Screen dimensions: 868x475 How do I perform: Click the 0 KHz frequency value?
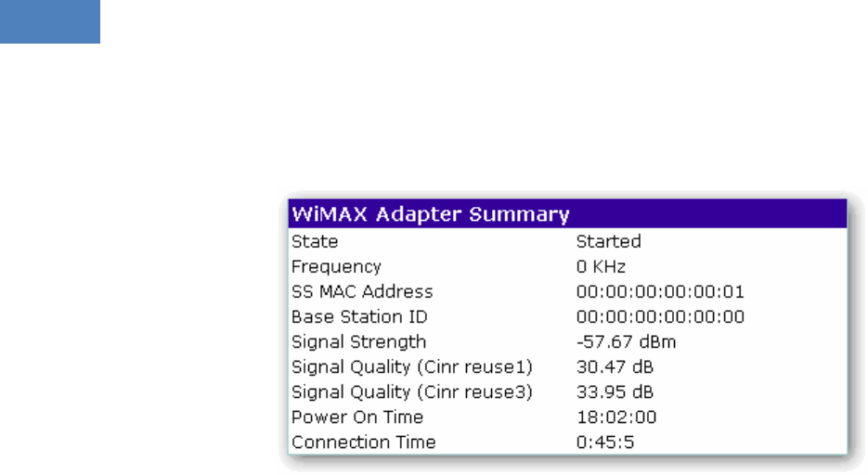[601, 267]
